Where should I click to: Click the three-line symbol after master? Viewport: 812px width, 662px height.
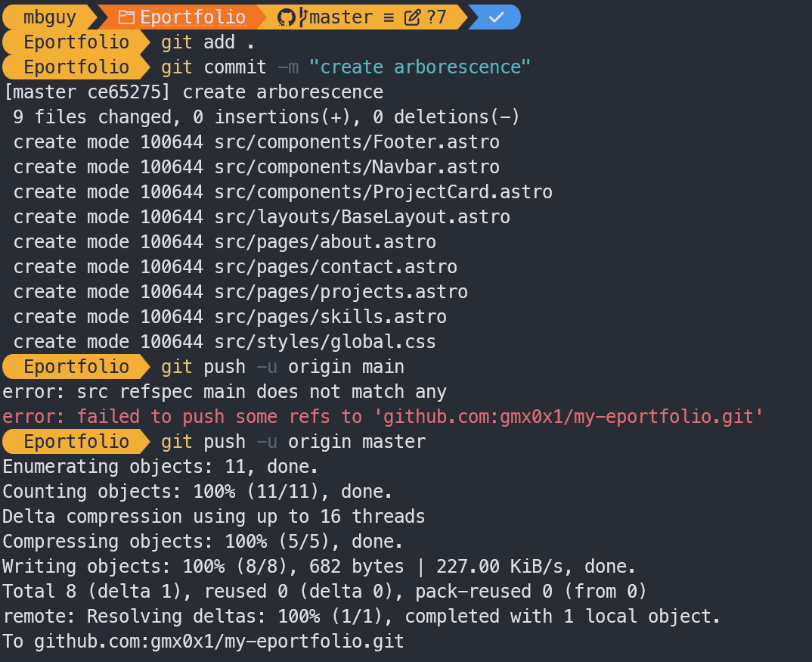pos(389,17)
